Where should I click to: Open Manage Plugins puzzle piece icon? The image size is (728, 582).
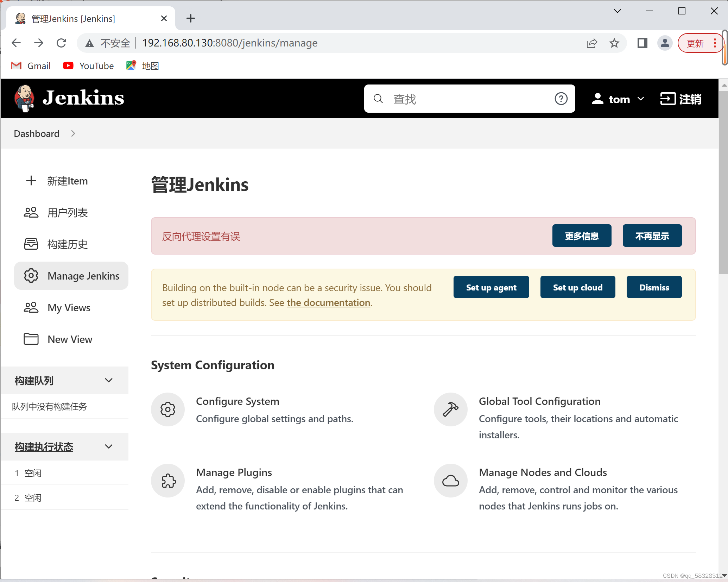click(x=168, y=481)
